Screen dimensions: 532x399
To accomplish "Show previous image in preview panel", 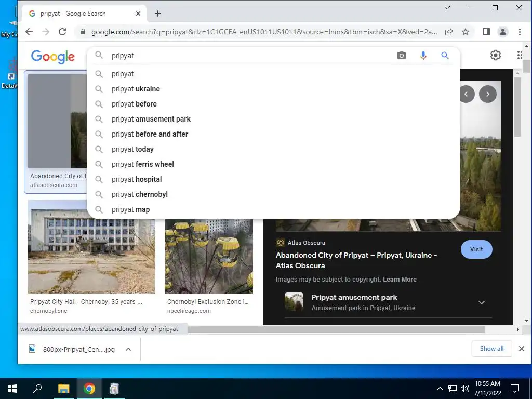I will pyautogui.click(x=467, y=94).
